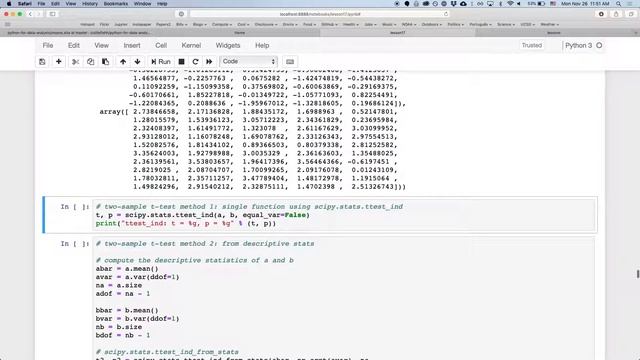Expand Politics bookmarks folder

pos(456,24)
